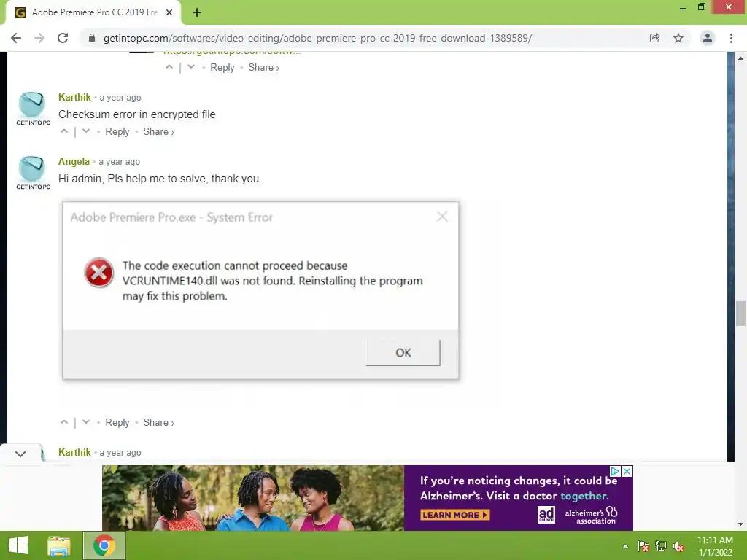The width and height of the screenshot is (747, 560).
Task: Open the bottom Karthik profile link
Action: coord(74,452)
